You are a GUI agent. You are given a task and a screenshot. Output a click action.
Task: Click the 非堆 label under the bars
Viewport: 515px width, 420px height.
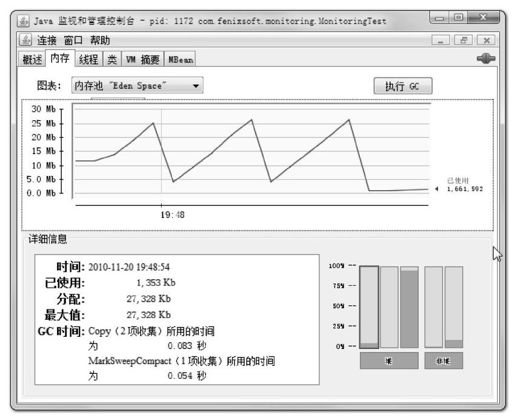[444, 361]
